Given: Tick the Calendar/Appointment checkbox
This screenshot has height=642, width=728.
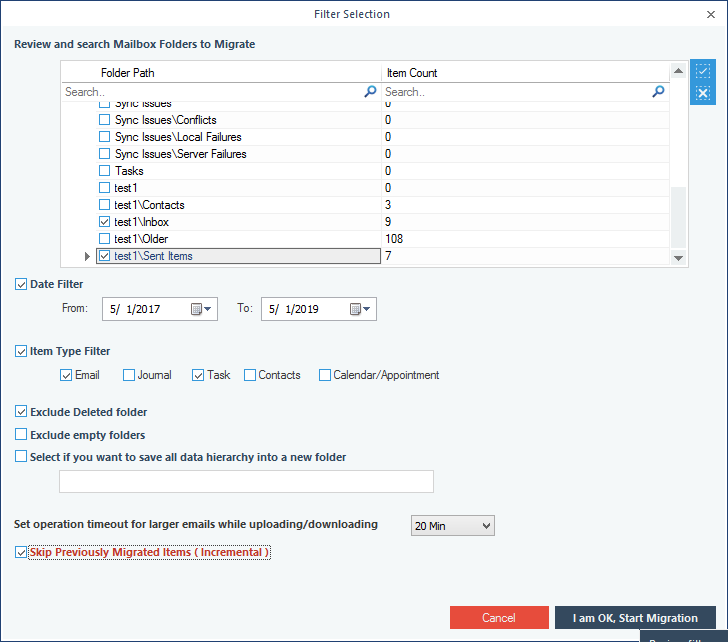Looking at the screenshot, I should (x=325, y=375).
